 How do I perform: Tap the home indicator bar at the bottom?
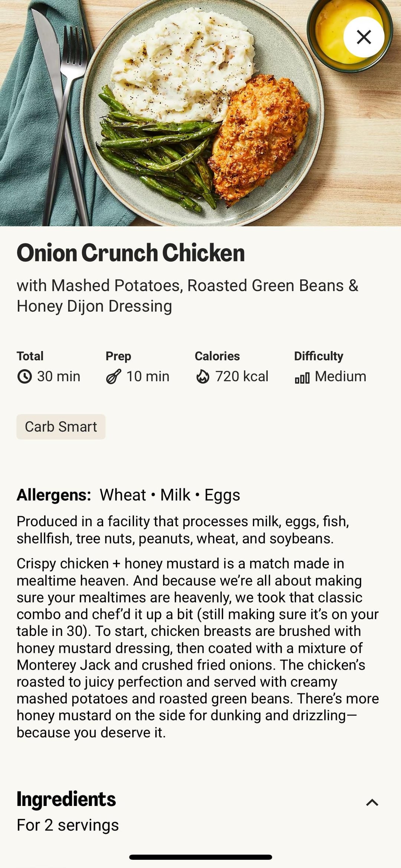coord(200,857)
